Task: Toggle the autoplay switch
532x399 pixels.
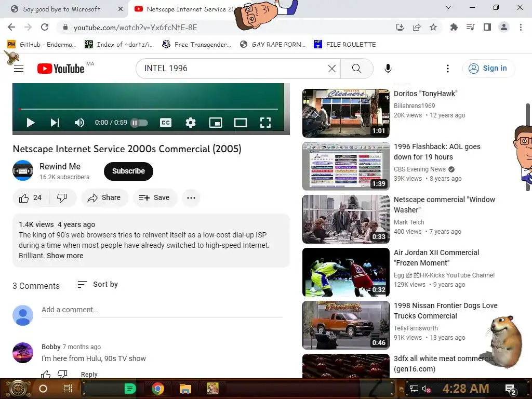Action: [139, 123]
